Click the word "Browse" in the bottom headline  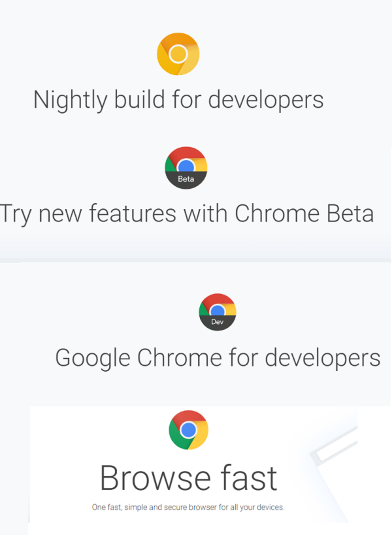pyautogui.click(x=155, y=478)
